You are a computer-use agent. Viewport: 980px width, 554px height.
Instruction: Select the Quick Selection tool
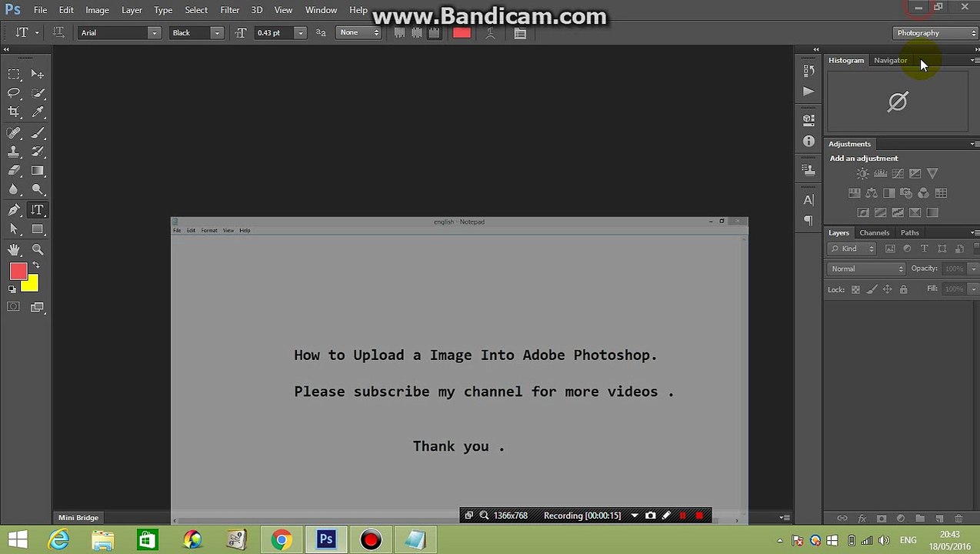point(37,93)
